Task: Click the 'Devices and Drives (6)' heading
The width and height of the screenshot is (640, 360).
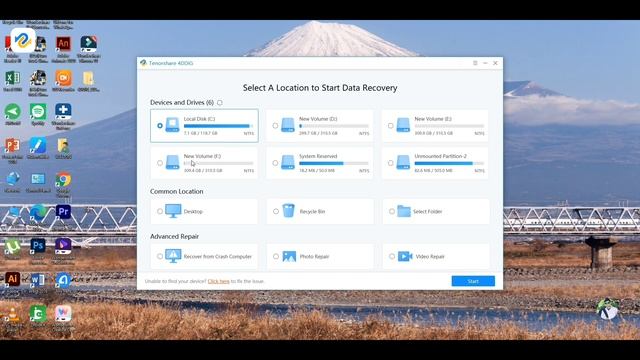Action: tap(182, 102)
